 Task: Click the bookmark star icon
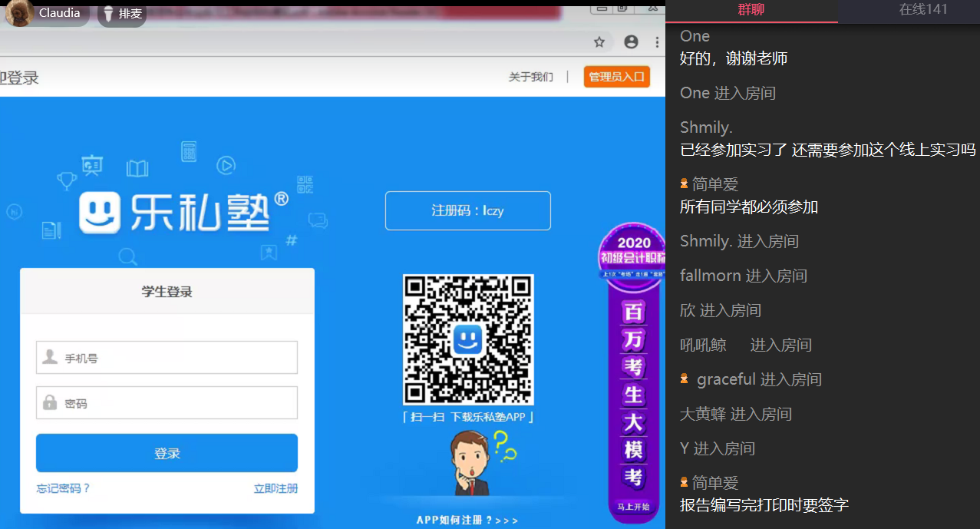click(599, 42)
